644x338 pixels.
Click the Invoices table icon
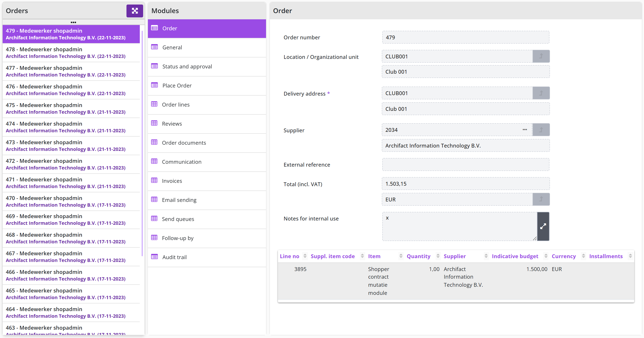(154, 181)
